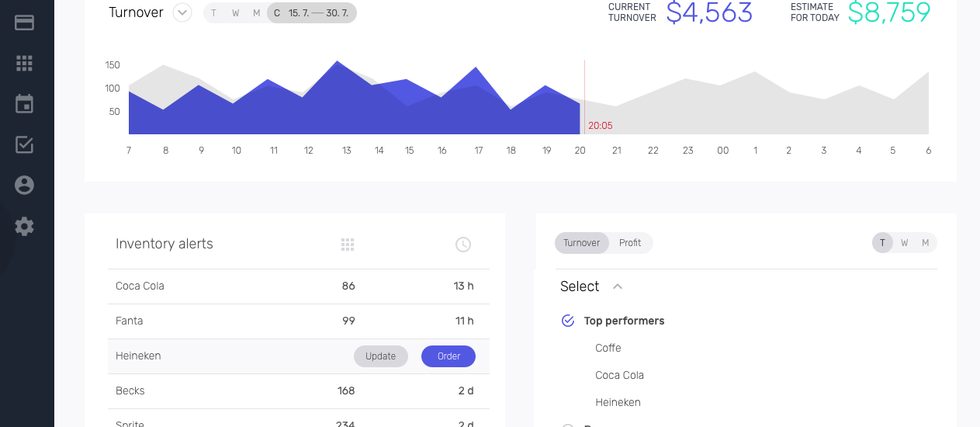Open the card payments sidebar icon
This screenshot has width=980, height=427.
24,23
